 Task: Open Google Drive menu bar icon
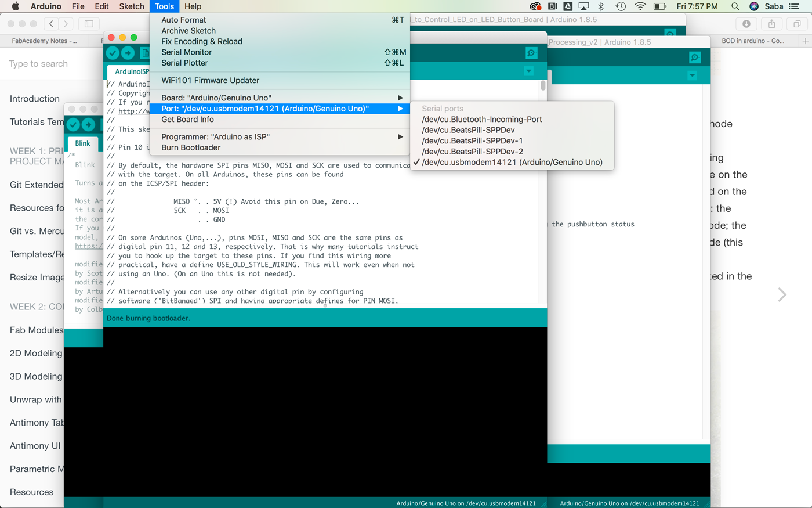click(x=568, y=6)
